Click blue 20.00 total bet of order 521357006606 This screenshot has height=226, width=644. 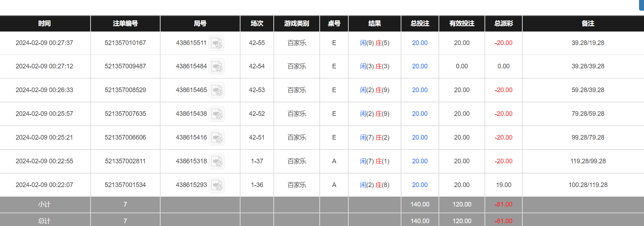(x=420, y=137)
